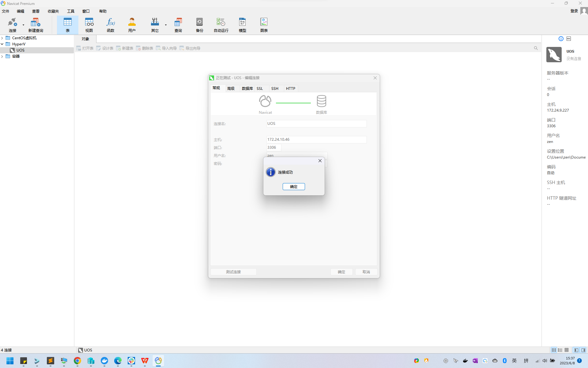Click 新建表 in object toolbar

tap(125, 48)
